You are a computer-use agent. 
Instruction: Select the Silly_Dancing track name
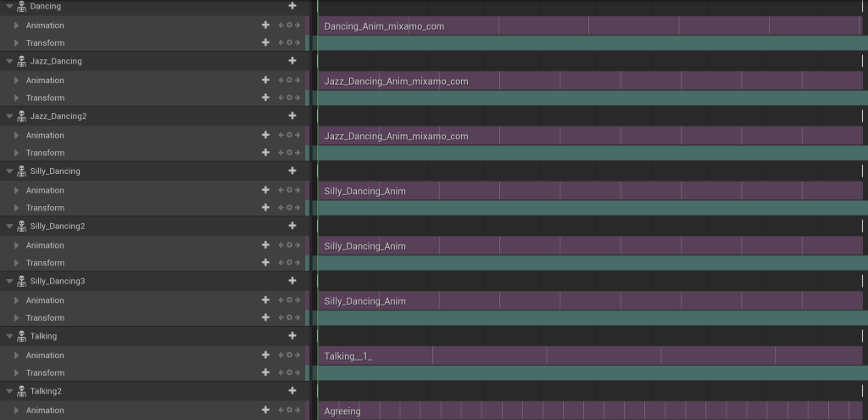tap(55, 171)
